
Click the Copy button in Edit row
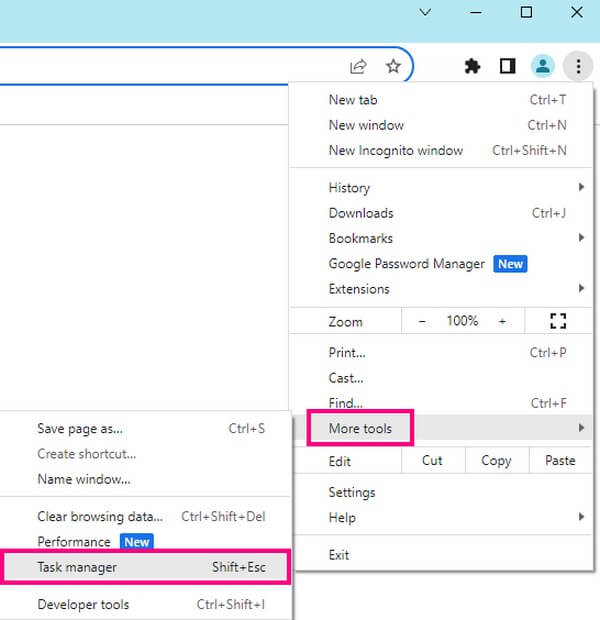496,461
